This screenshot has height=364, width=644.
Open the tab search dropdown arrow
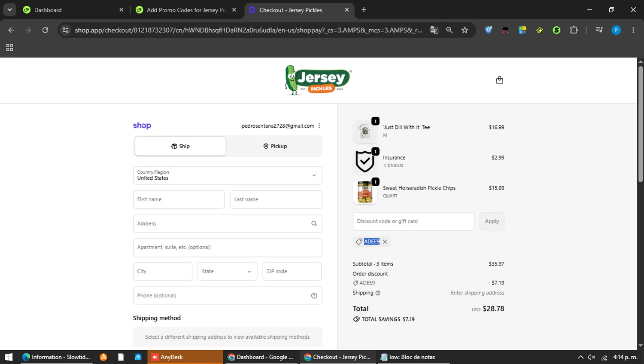pos(9,10)
